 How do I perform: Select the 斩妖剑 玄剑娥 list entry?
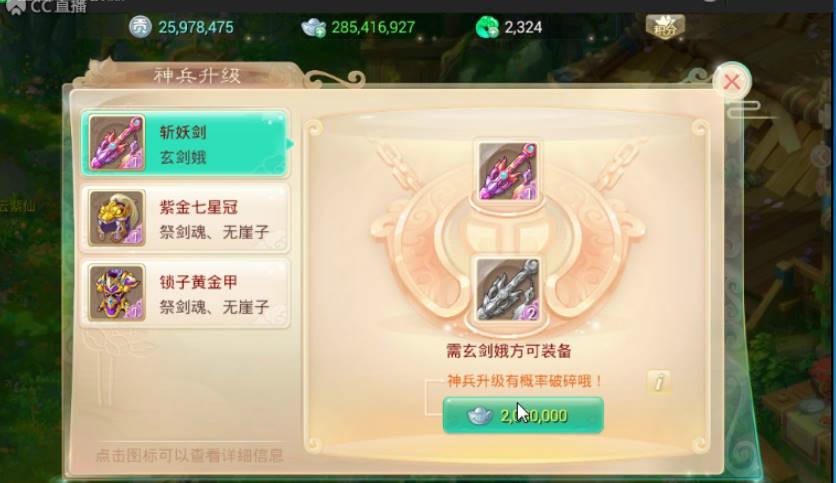coord(185,143)
